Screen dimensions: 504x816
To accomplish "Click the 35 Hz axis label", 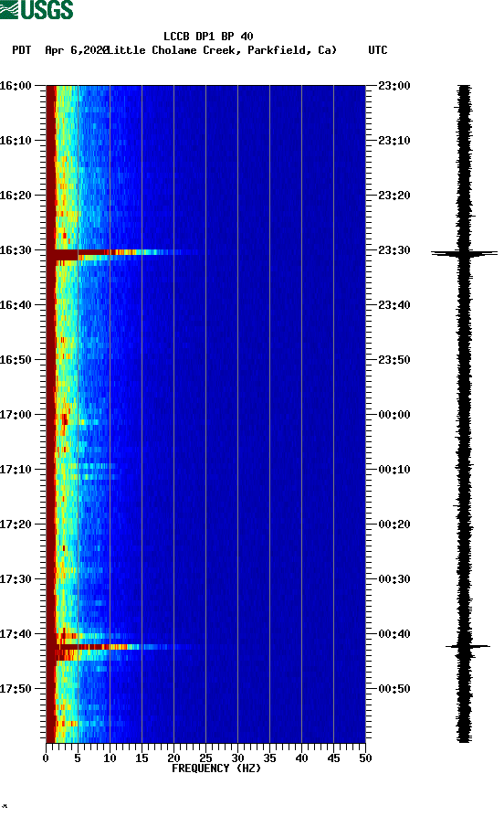I will [269, 758].
